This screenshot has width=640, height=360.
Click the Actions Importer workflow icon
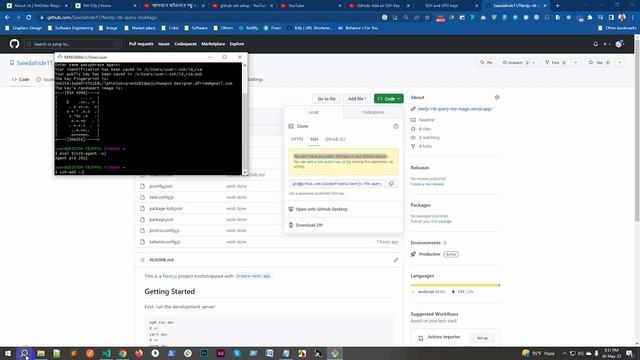coord(421,338)
